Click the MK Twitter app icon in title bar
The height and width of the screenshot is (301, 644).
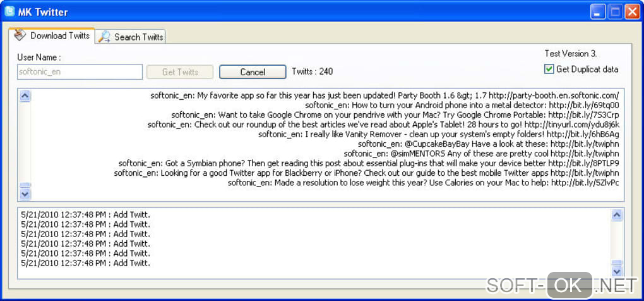click(9, 11)
